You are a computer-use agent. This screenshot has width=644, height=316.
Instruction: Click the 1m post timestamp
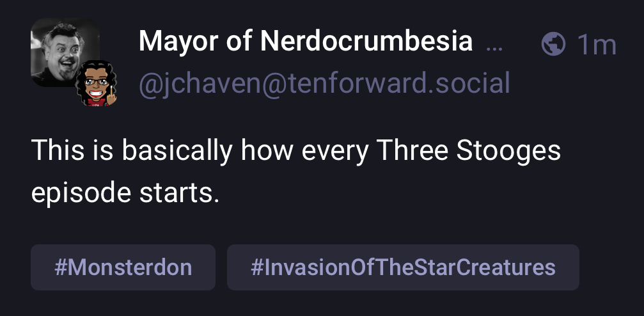(x=596, y=45)
